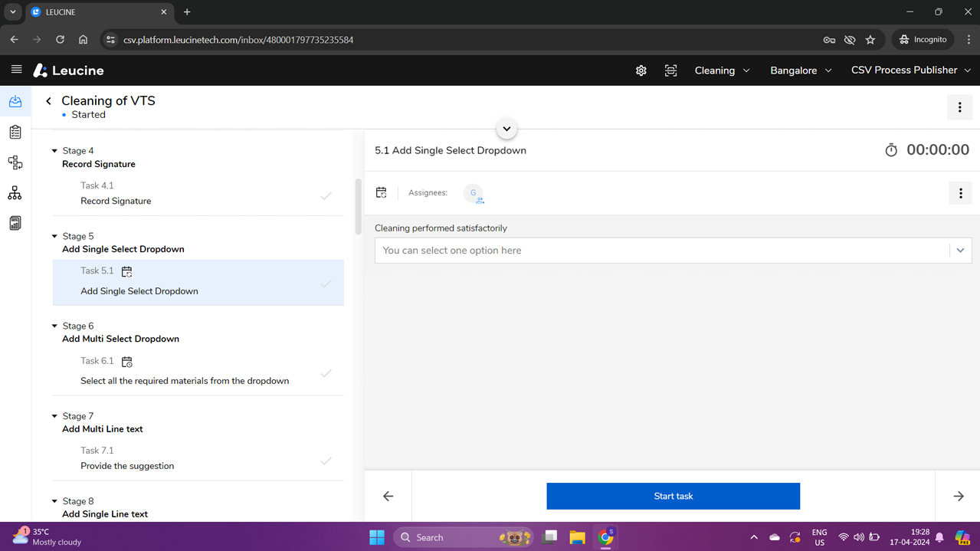980x551 pixels.
Task: Open the hamburger menu next to Leucine logo
Action: coord(16,70)
